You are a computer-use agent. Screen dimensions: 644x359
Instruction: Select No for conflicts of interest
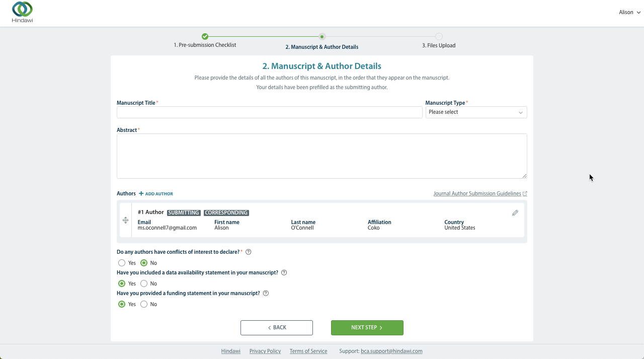coord(144,263)
